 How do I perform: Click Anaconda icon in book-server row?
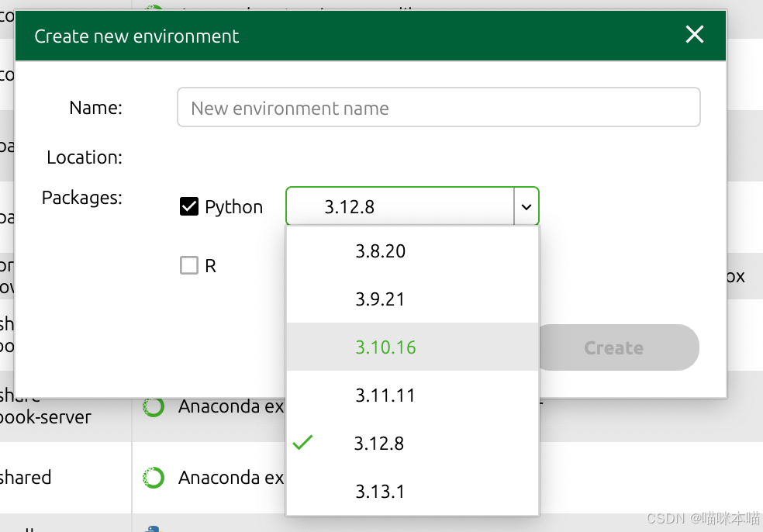pyautogui.click(x=154, y=406)
